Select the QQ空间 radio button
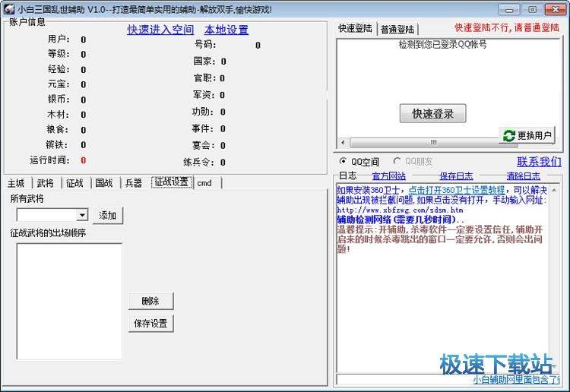The image size is (570, 392). [x=343, y=161]
